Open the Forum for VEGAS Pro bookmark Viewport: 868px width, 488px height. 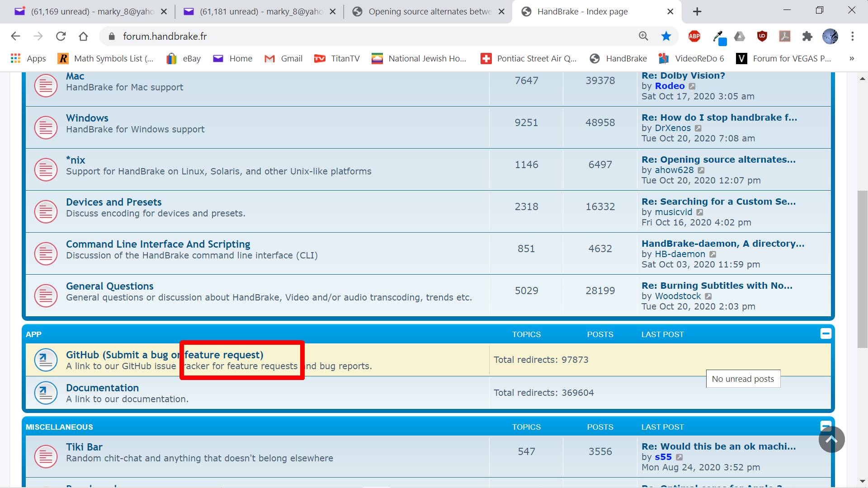point(783,58)
